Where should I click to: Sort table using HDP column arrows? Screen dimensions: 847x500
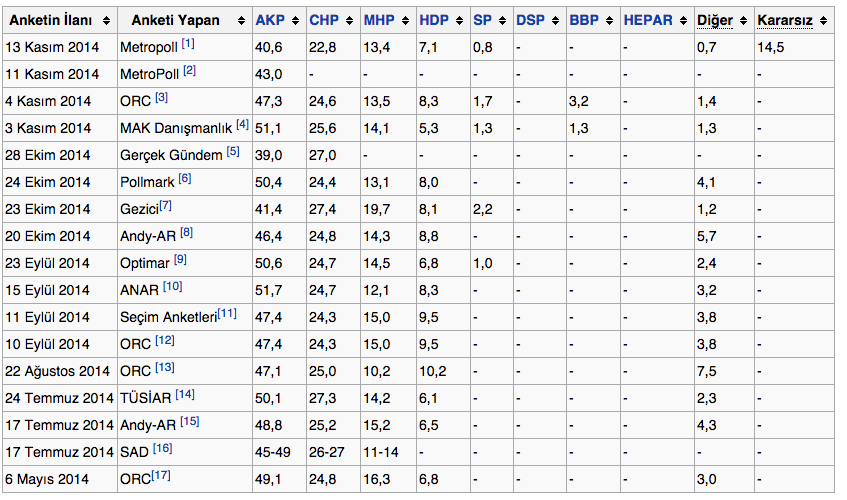pos(460,20)
